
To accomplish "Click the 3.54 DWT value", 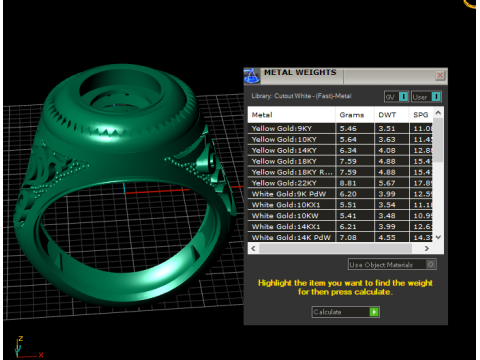I will (387, 205).
